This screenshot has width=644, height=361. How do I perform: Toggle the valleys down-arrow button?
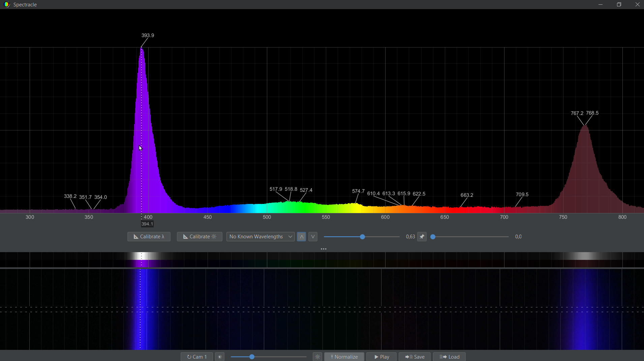point(313,237)
